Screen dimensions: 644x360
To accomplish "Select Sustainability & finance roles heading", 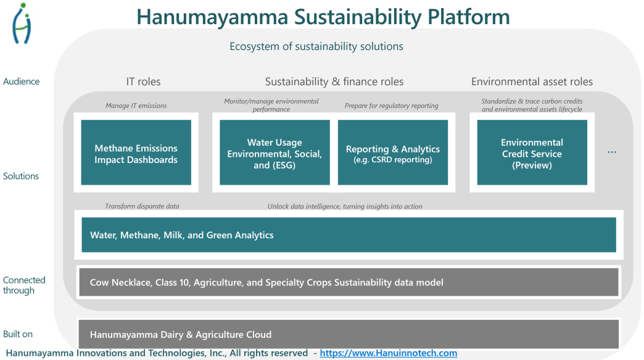I will (334, 82).
